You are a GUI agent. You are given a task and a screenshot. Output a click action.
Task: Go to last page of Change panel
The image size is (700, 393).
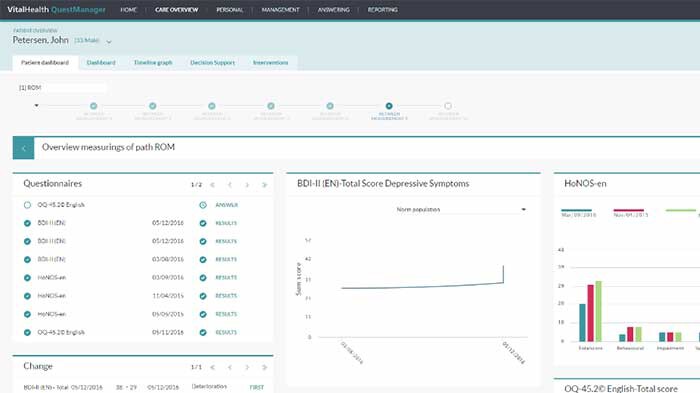click(264, 367)
